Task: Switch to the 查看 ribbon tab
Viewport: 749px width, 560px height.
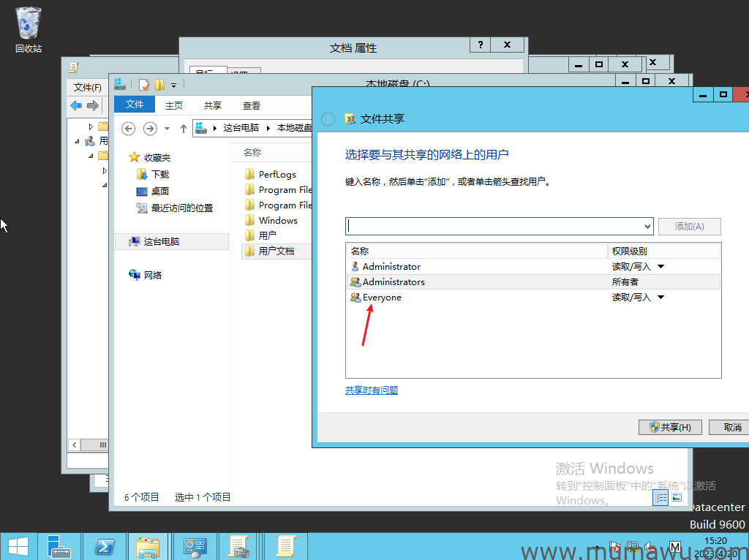Action: tap(252, 105)
